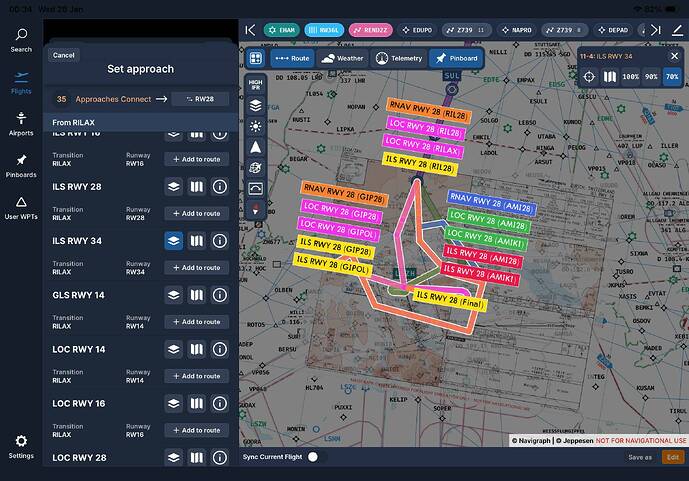
Task: Add GLS RWY 14 to route
Action: [196, 322]
